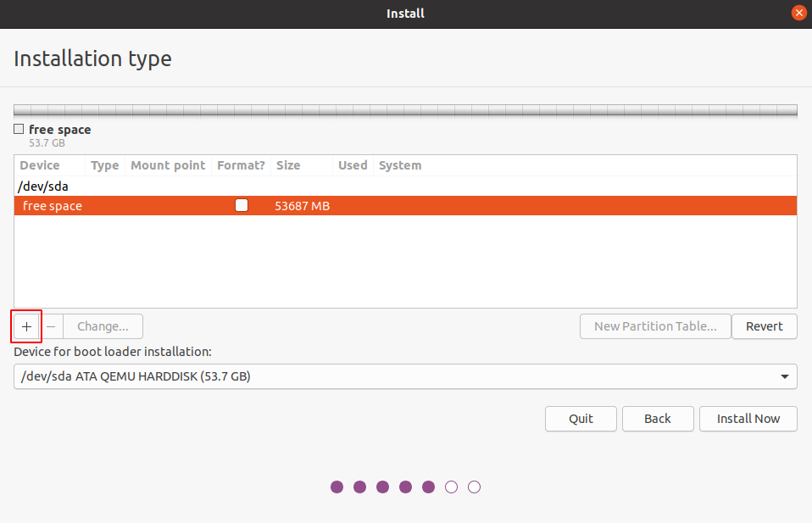Screen dimensions: 812x523
Task: Quit the installer
Action: tap(581, 419)
